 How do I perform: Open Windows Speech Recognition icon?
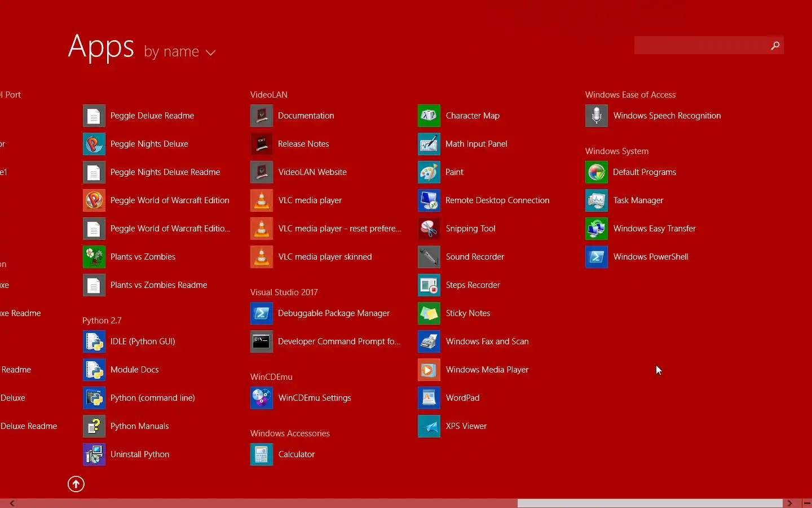[x=597, y=116]
